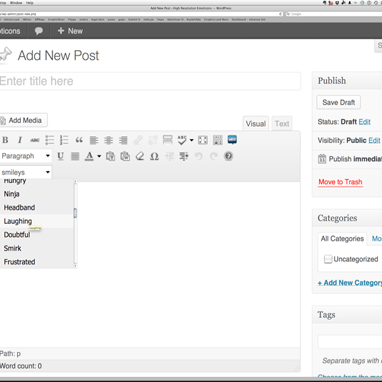
Task: Insert a custom special character
Action: 154,156
